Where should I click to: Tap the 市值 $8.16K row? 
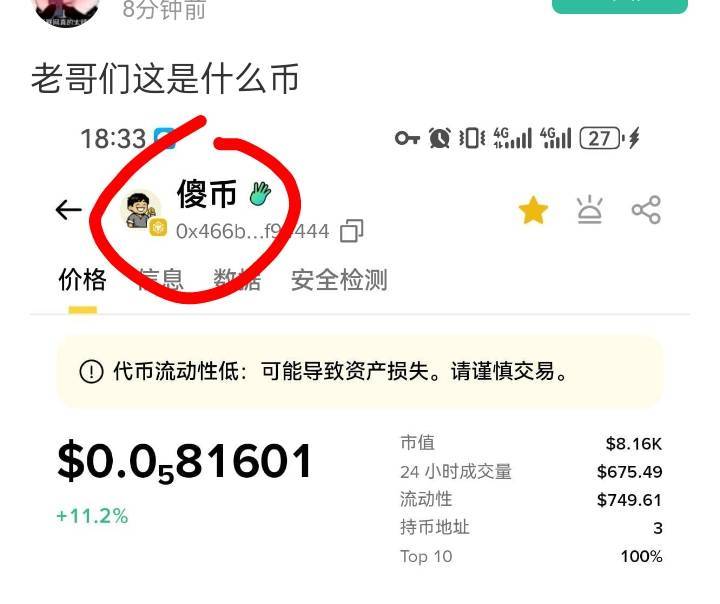tap(531, 443)
